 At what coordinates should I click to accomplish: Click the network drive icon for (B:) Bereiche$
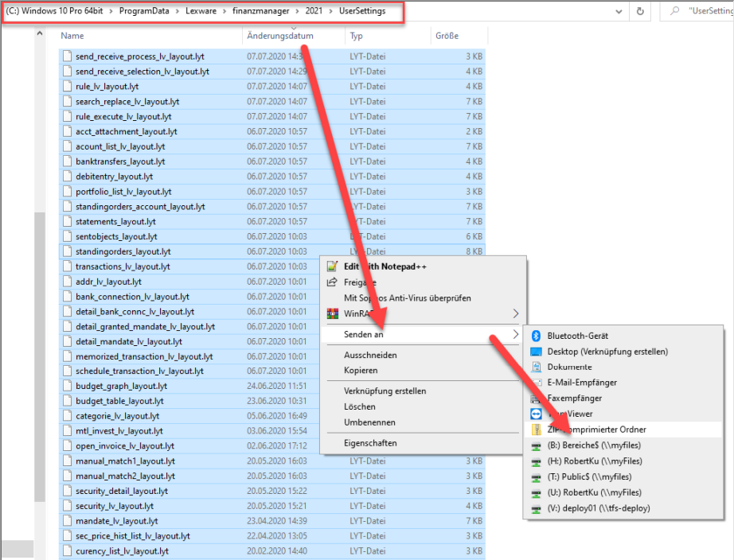click(536, 445)
